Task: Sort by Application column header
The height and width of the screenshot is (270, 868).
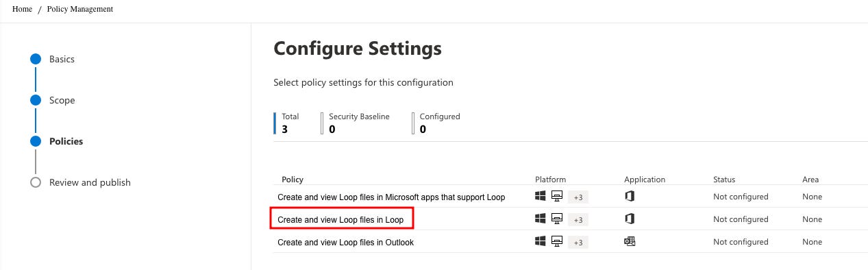Action: click(645, 180)
